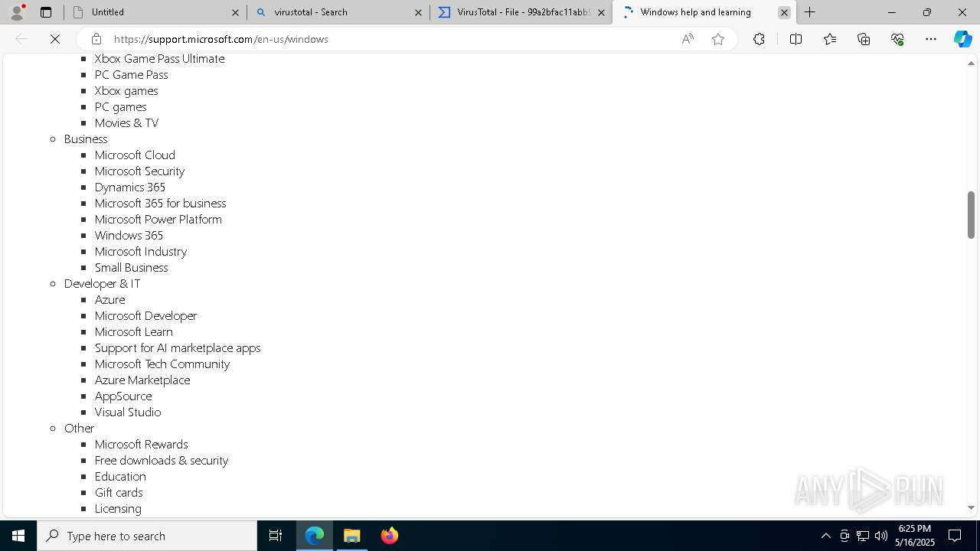This screenshot has height=551, width=980.
Task: Start Read aloud for this page
Action: point(688,39)
